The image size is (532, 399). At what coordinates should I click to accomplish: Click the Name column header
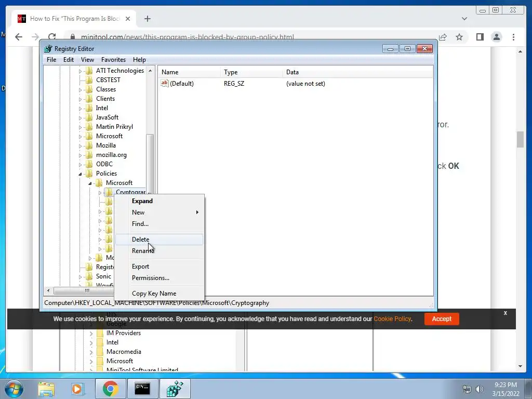[189, 72]
